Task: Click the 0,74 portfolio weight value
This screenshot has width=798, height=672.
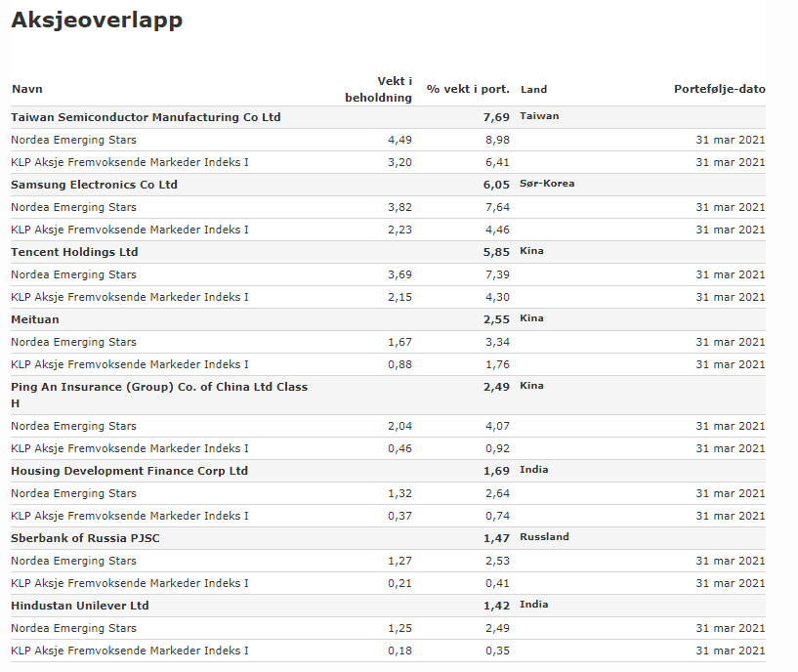Action: click(x=497, y=516)
